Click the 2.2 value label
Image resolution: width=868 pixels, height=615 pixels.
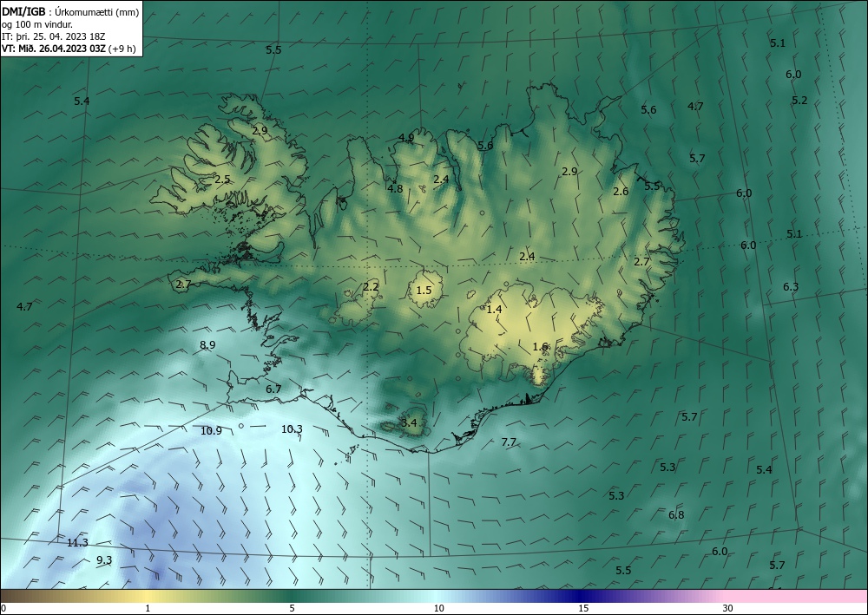[371, 286]
